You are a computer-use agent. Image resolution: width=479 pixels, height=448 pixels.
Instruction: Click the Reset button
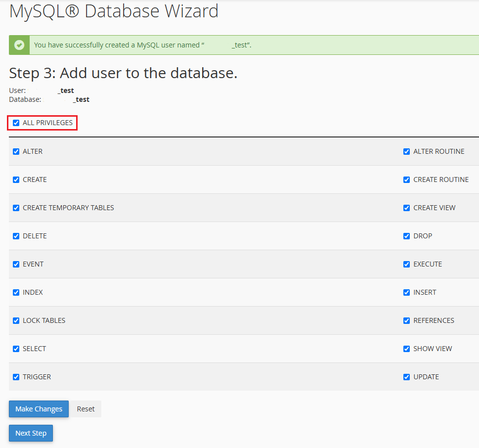point(86,409)
